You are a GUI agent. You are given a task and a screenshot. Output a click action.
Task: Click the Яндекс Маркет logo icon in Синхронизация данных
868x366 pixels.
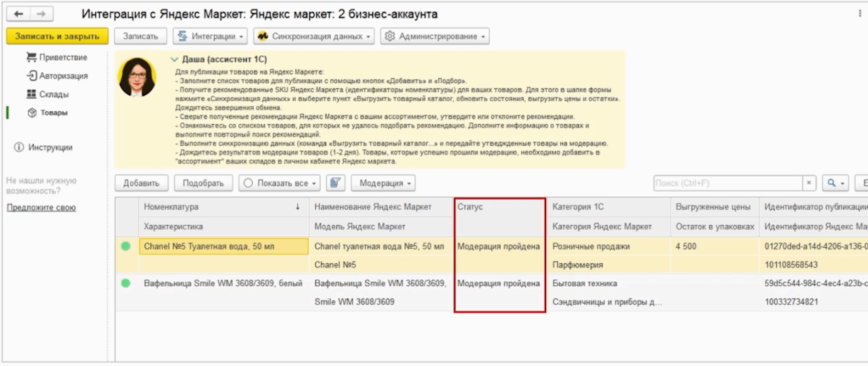tap(263, 36)
